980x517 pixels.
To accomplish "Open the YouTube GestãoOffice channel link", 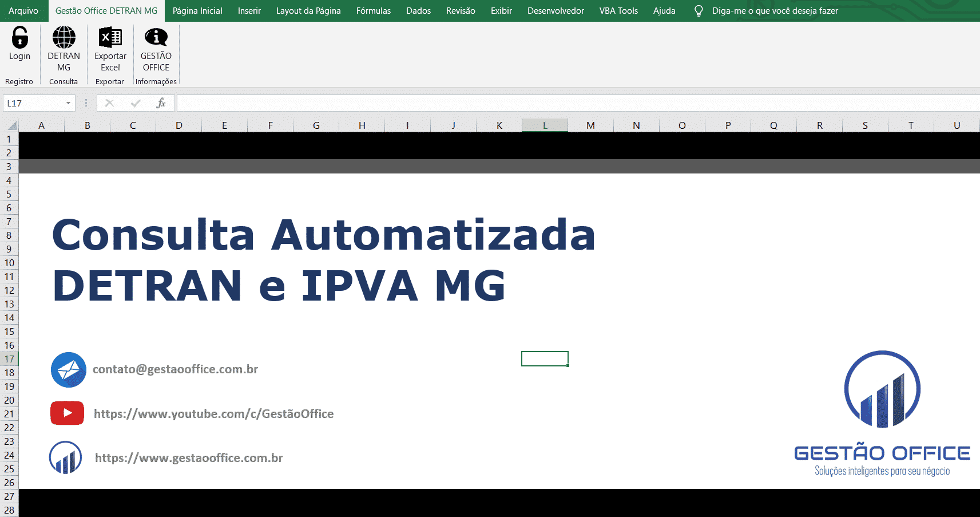I will 214,414.
